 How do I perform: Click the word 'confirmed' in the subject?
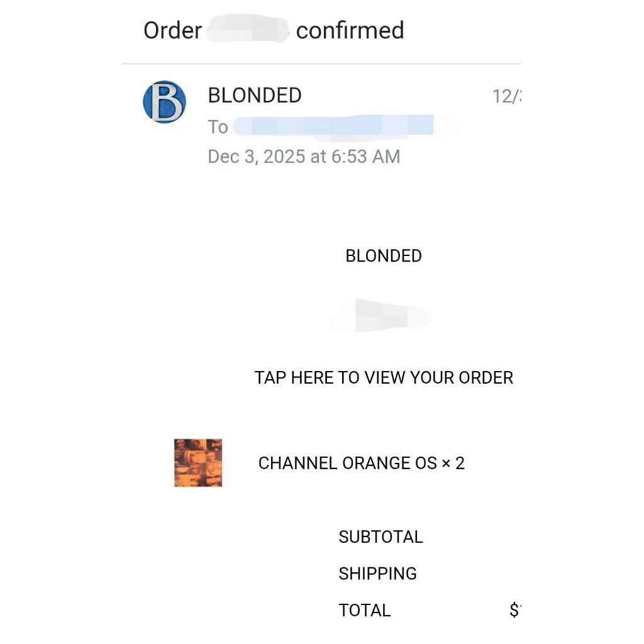[x=350, y=30]
